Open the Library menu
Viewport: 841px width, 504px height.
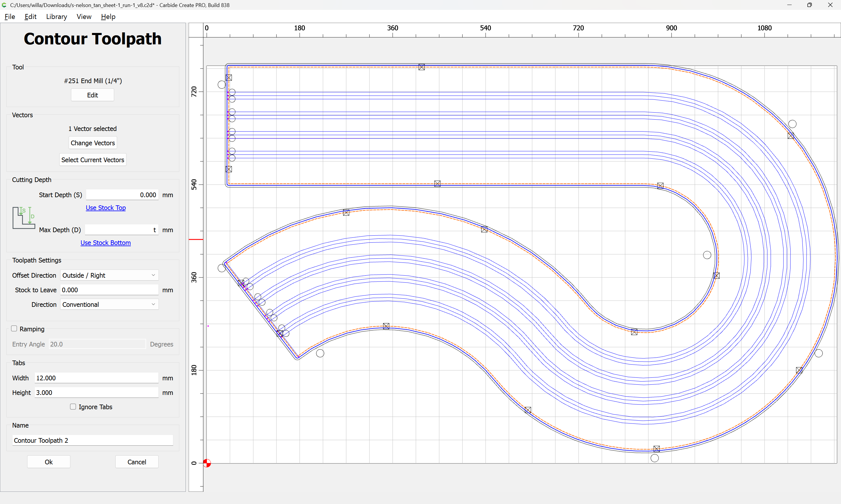pyautogui.click(x=56, y=17)
